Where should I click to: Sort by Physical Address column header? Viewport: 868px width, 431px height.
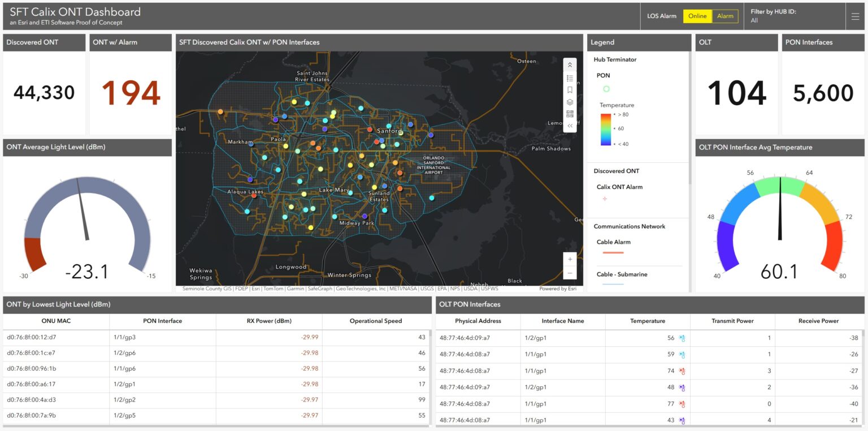point(478,321)
